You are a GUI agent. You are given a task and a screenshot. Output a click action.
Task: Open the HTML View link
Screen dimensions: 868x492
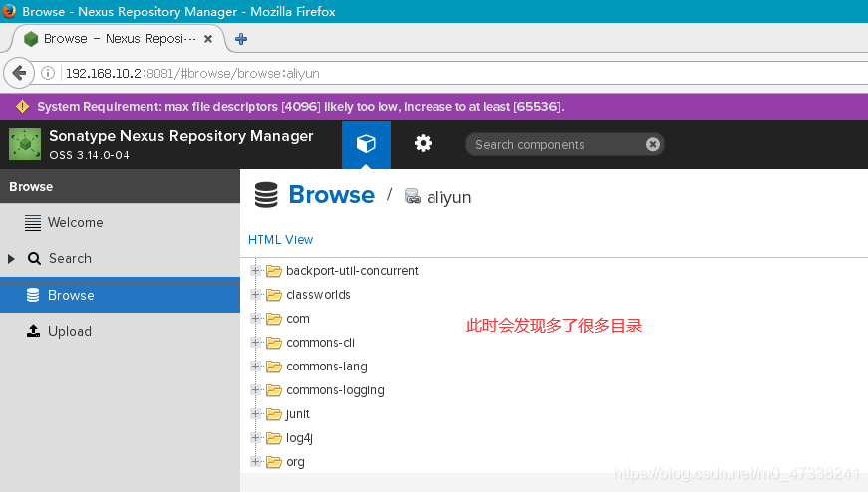(x=281, y=240)
